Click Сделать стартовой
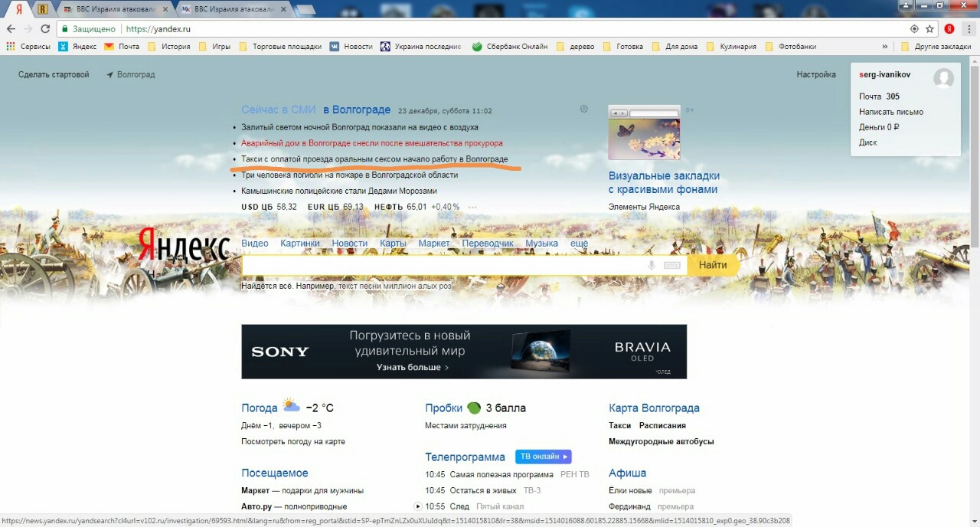Image resolution: width=980 pixels, height=527 pixels. [54, 75]
